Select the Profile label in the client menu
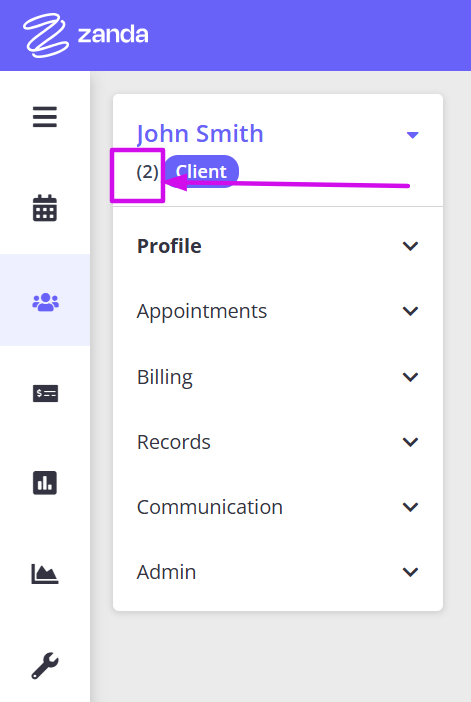 tap(169, 246)
